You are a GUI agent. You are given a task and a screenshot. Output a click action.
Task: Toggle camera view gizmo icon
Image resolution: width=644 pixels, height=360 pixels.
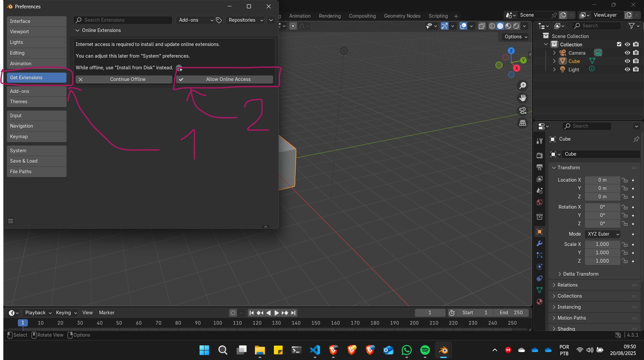(523, 110)
